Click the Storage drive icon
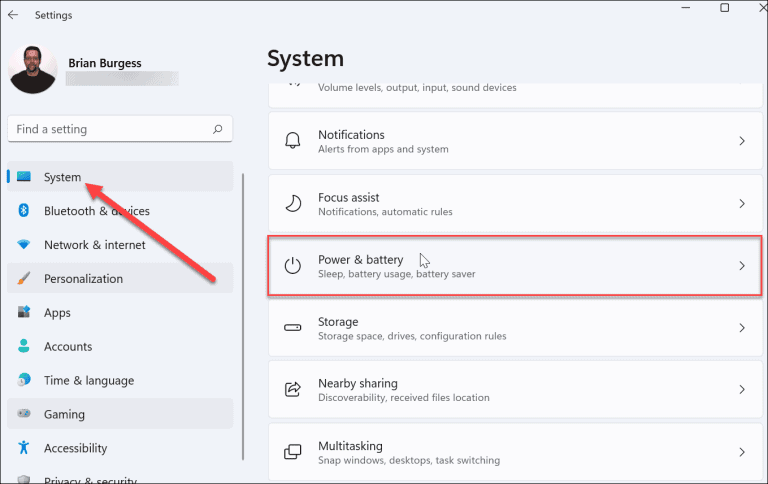The image size is (768, 484). click(x=293, y=328)
